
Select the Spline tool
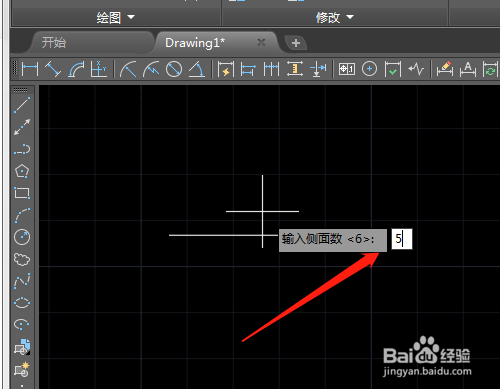coord(22,281)
